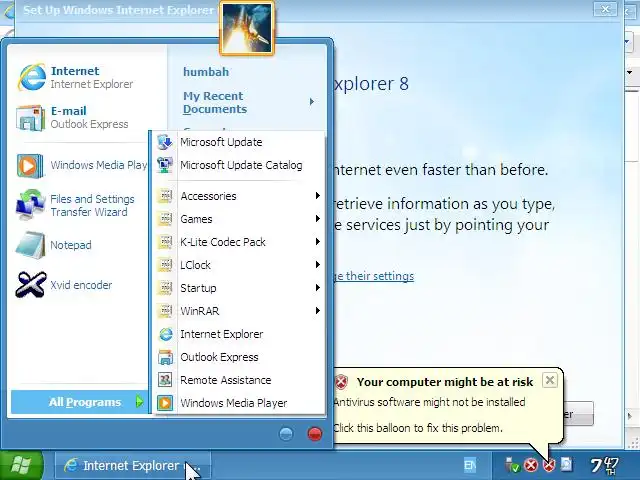640x480 pixels.
Task: Click the Outlook Express E-mail icon
Action: click(x=30, y=118)
